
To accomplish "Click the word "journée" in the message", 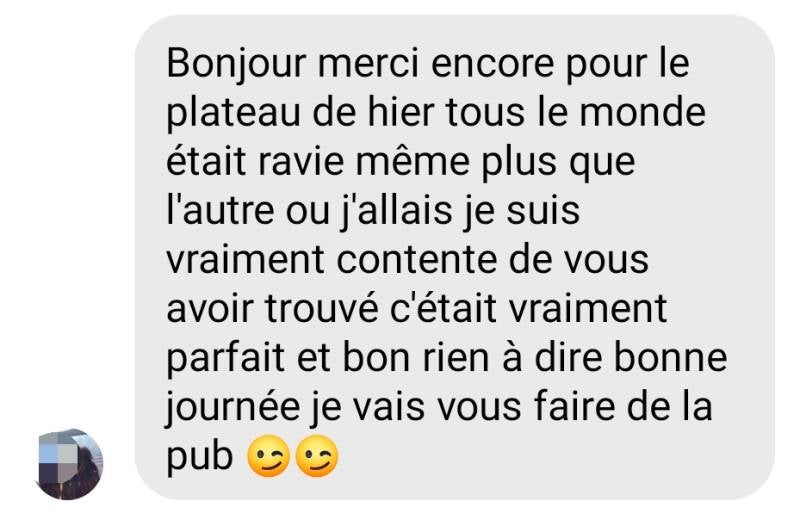I will click(233, 408).
